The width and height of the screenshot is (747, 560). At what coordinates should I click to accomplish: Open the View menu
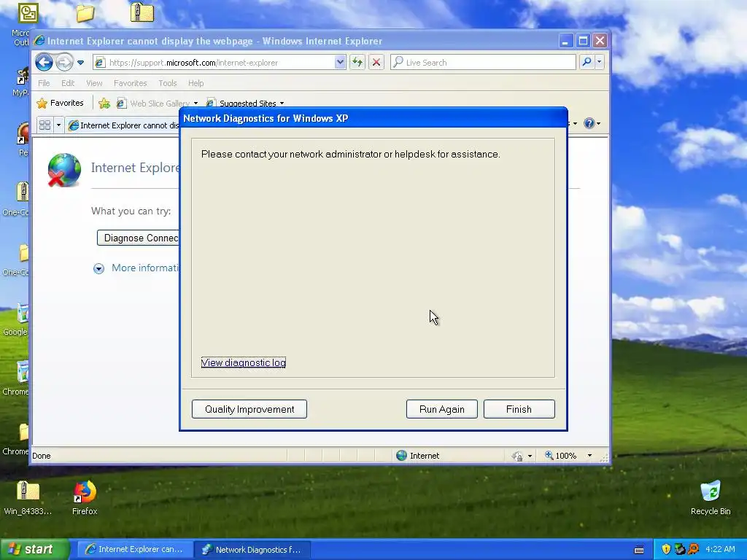click(x=94, y=83)
